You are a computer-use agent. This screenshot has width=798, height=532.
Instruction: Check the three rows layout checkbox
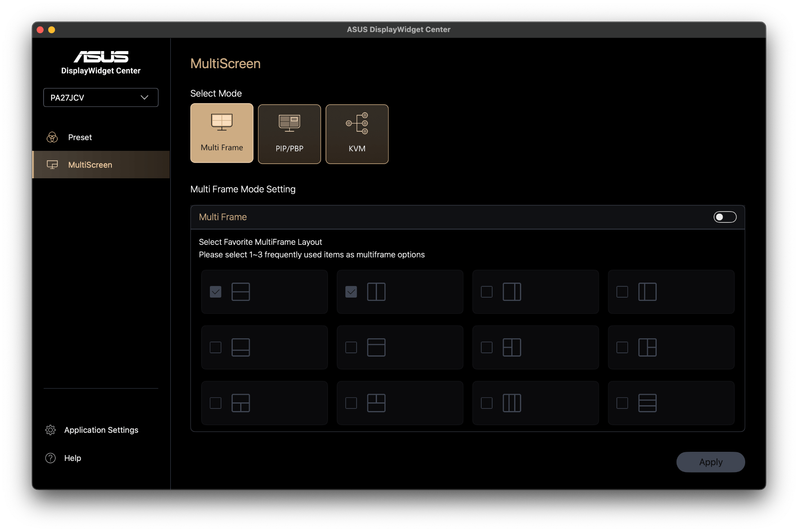click(622, 403)
